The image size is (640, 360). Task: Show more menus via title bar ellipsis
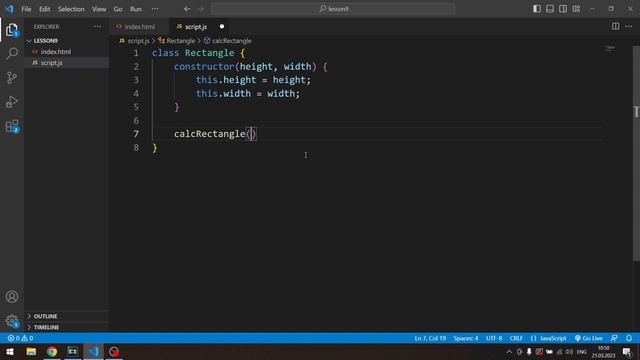coord(155,9)
